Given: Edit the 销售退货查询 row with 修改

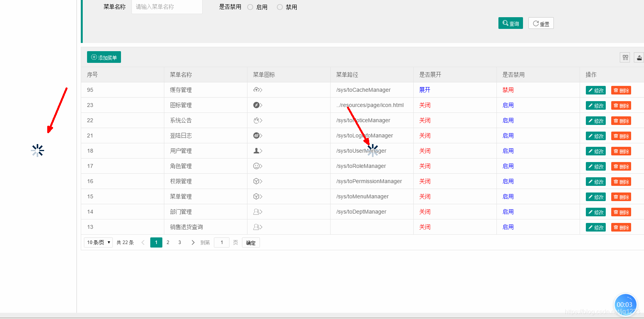Looking at the screenshot, I should (x=596, y=227).
